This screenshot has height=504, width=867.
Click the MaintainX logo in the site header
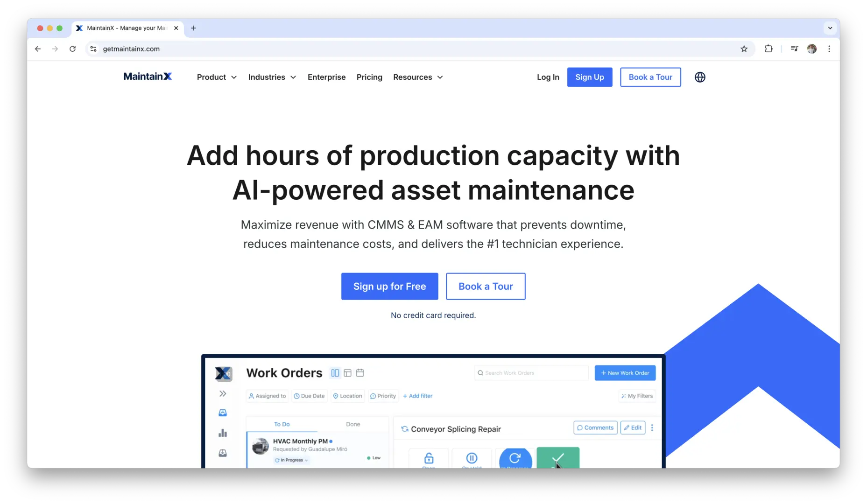coord(148,77)
